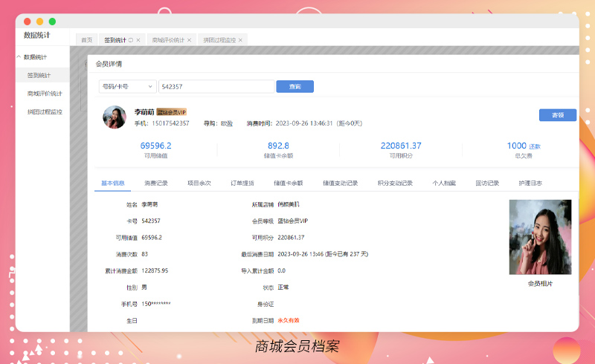The width and height of the screenshot is (595, 364).
Task: Select the 积分变动记录 tab
Action: [x=394, y=183]
